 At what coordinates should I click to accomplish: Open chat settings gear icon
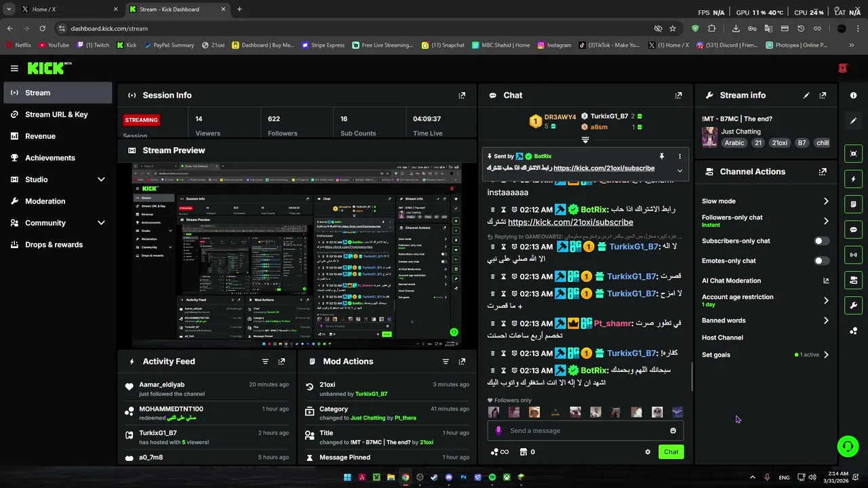click(x=648, y=452)
